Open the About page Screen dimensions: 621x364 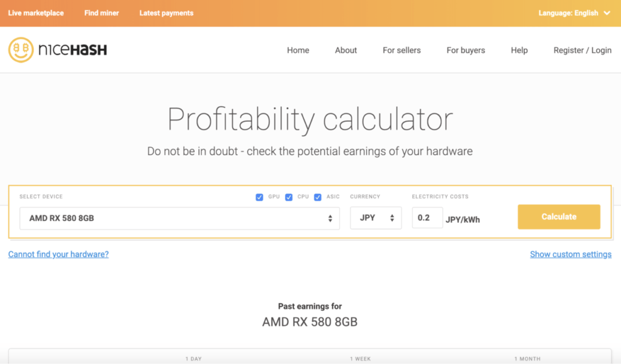(346, 50)
